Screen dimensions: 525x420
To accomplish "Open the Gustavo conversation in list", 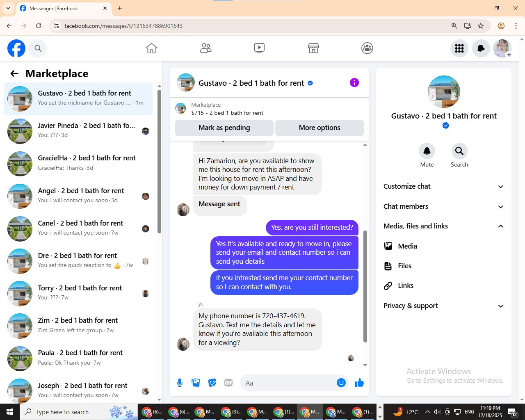I will (78, 98).
